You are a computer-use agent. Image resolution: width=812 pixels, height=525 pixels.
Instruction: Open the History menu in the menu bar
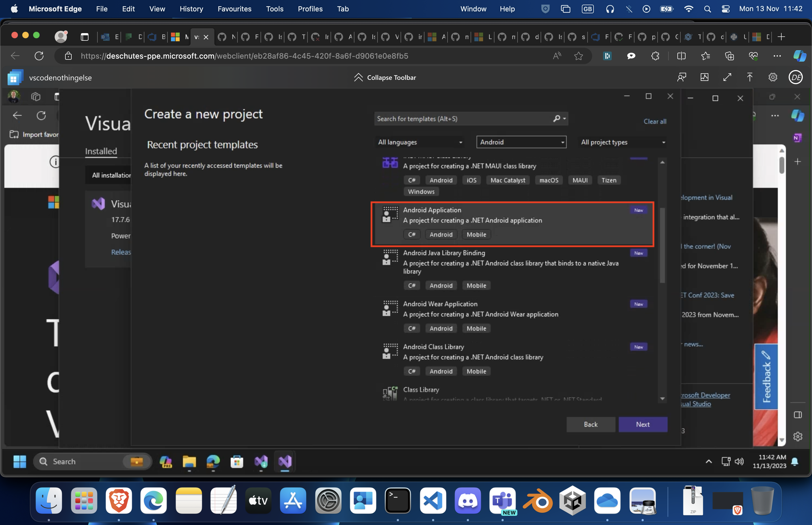(x=191, y=9)
